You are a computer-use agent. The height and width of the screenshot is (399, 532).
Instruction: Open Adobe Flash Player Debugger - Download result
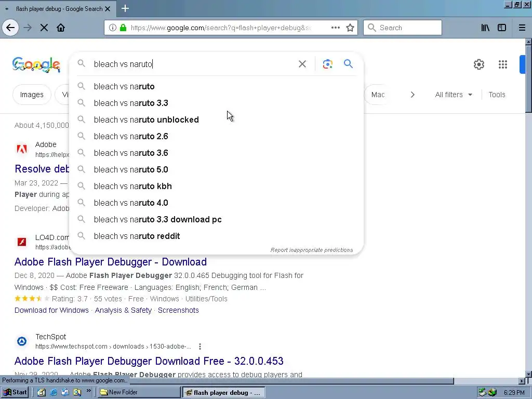(x=111, y=262)
